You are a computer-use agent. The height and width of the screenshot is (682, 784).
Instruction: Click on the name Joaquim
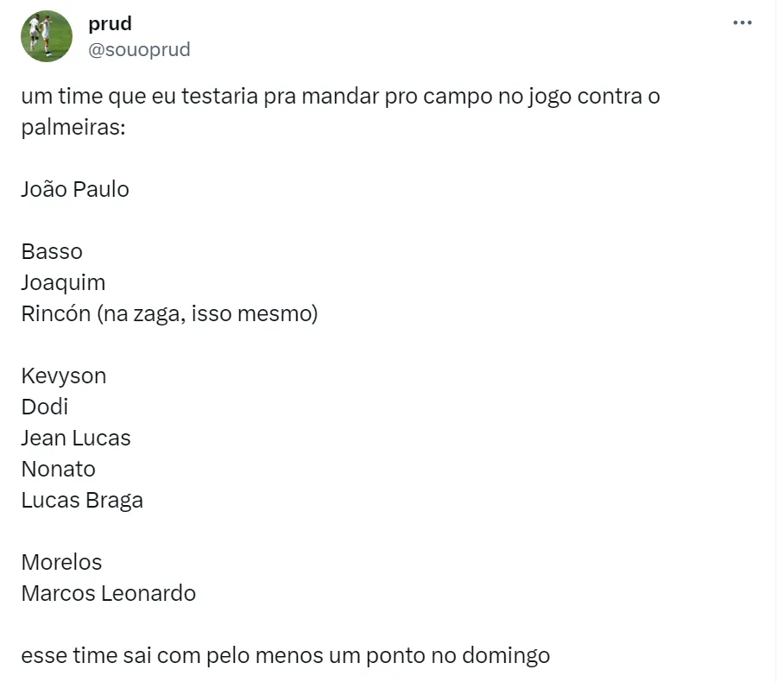[x=63, y=282]
